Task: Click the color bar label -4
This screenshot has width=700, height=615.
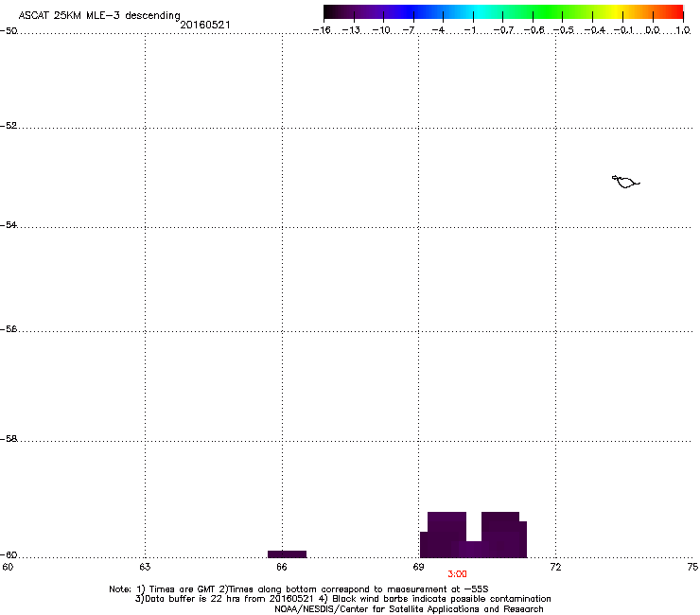Action: click(439, 30)
